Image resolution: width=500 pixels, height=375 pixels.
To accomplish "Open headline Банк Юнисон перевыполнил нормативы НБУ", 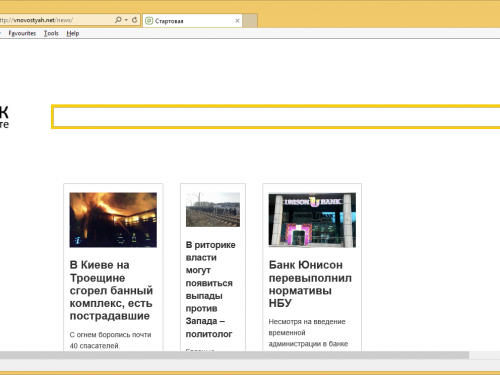I will [x=310, y=284].
